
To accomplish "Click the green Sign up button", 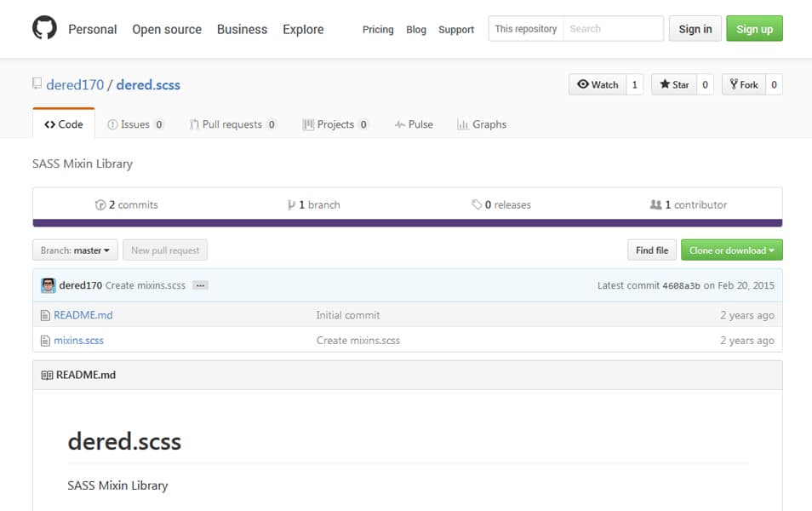I will (754, 29).
